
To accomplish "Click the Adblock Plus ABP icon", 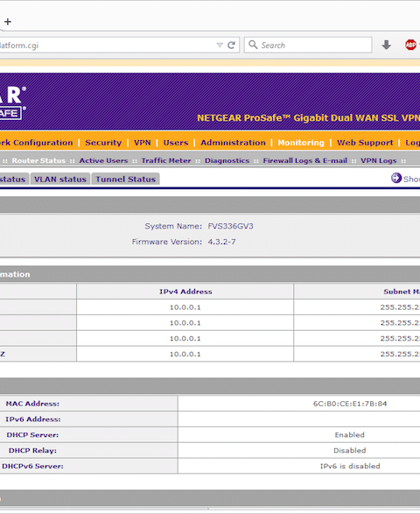I will tap(410, 45).
